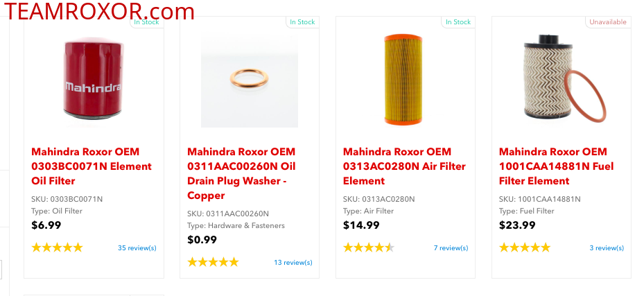
Task: Click the $0.99 price of the washer
Action: 202,240
